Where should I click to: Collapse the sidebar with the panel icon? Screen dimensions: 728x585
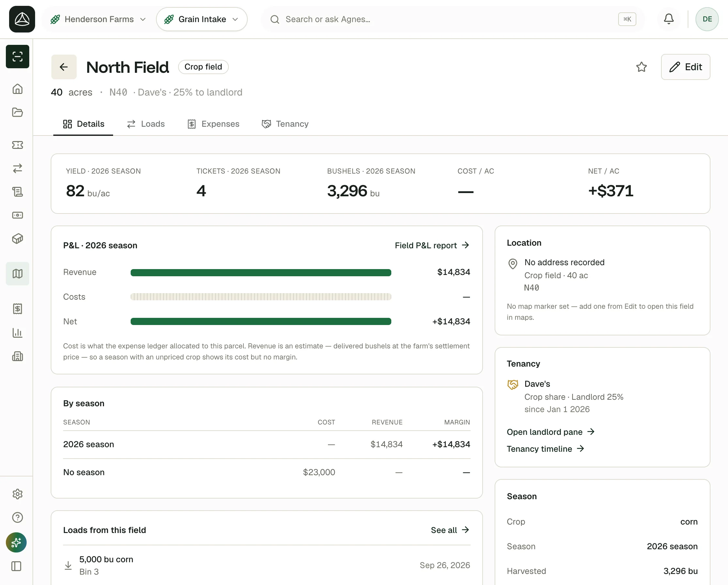point(16,566)
